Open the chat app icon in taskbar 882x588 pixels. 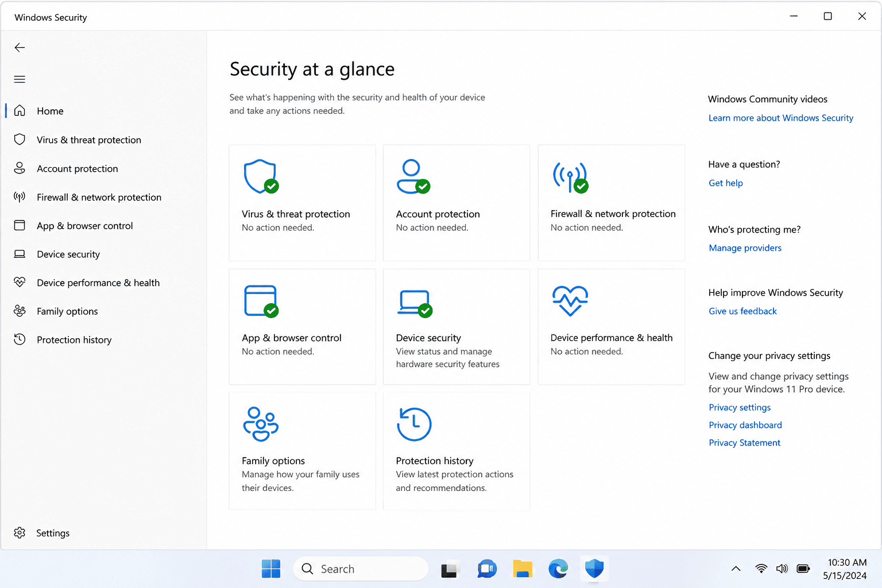(487, 569)
